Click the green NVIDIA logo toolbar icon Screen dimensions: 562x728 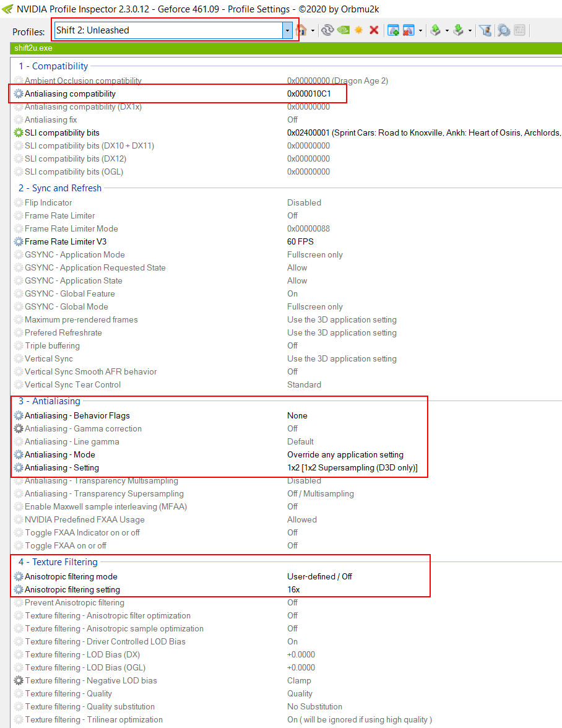[343, 30]
